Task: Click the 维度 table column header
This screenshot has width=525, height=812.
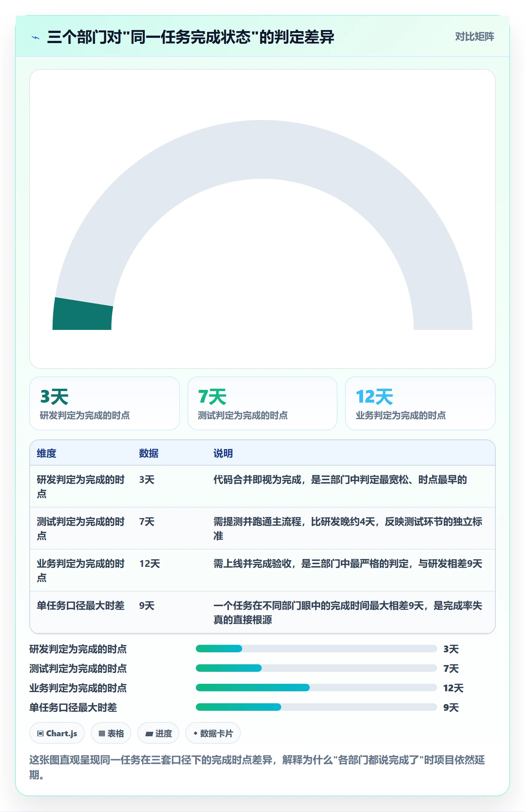Action: coord(46,453)
